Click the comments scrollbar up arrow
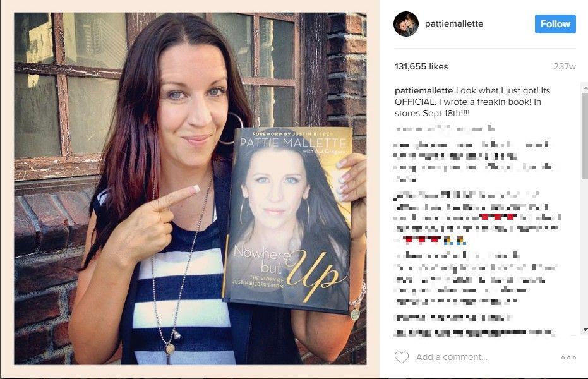This screenshot has width=588, height=379. pyautogui.click(x=585, y=88)
